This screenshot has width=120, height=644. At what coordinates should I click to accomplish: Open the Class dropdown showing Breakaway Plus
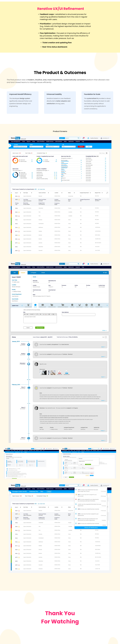click(x=52, y=147)
